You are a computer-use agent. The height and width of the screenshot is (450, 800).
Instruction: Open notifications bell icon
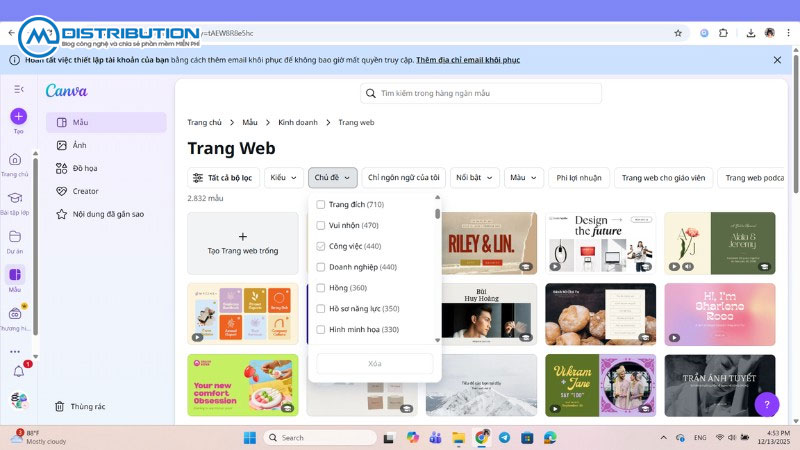click(x=19, y=371)
